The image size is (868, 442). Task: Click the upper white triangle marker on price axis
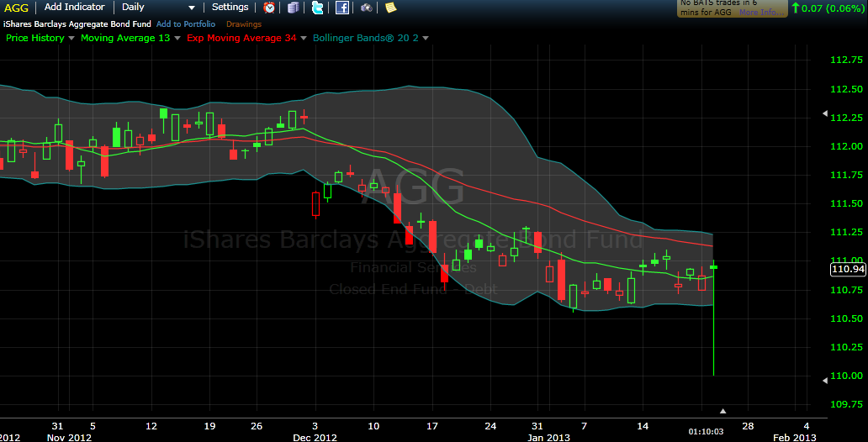(825, 113)
